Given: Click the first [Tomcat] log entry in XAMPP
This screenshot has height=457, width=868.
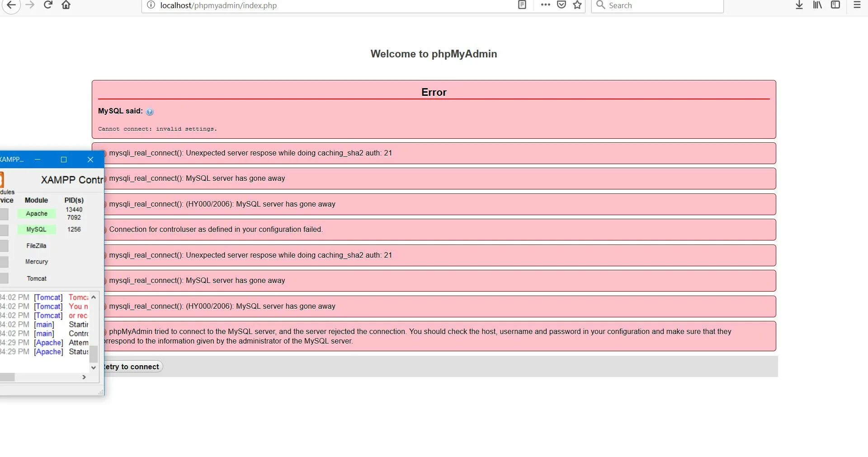Looking at the screenshot, I should (x=48, y=297).
